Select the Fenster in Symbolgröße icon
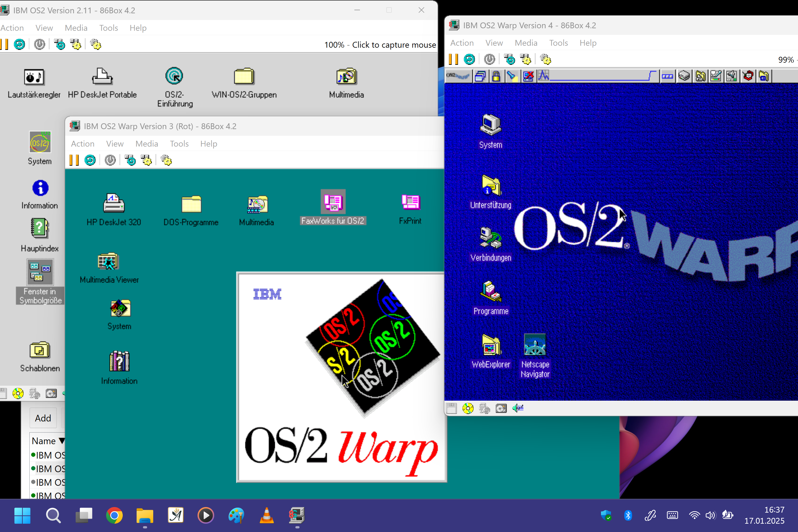798x532 pixels. pos(40,282)
